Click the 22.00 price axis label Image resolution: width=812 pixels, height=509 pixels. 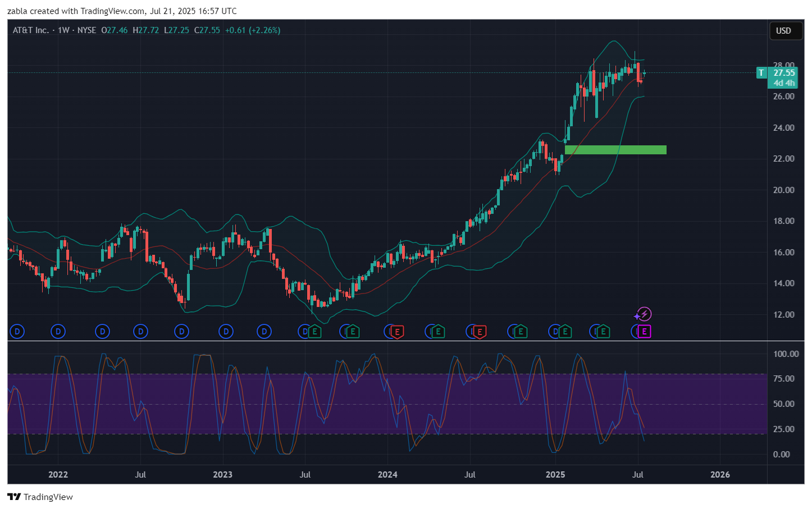tap(783, 159)
